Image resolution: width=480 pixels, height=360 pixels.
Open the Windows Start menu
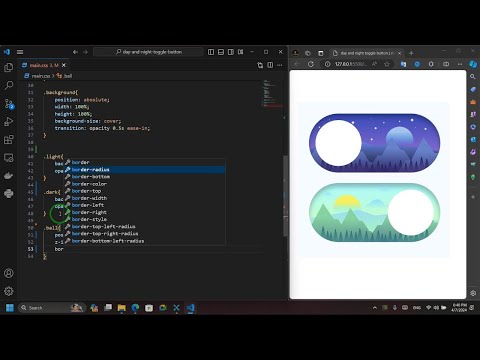(x=10, y=308)
